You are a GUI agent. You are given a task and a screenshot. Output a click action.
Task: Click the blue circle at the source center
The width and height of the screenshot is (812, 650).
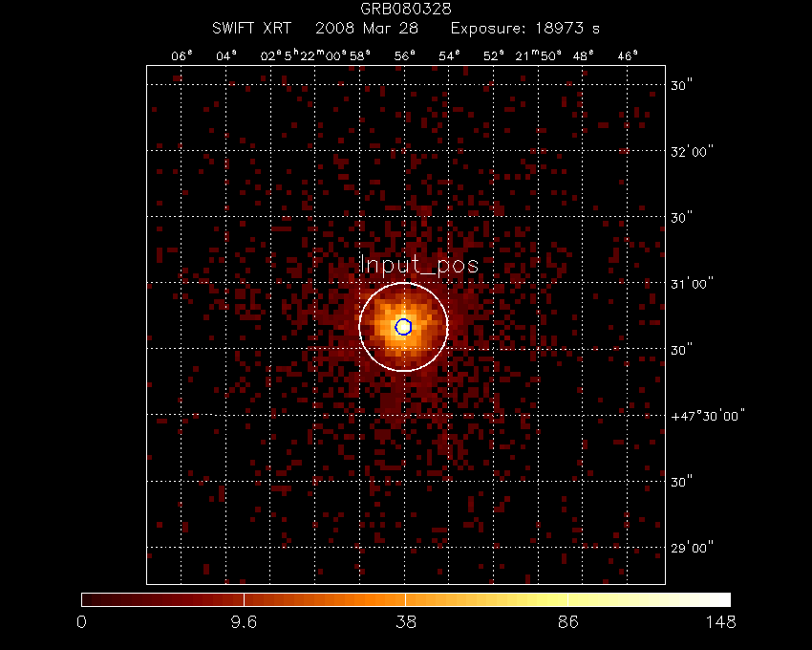(403, 327)
